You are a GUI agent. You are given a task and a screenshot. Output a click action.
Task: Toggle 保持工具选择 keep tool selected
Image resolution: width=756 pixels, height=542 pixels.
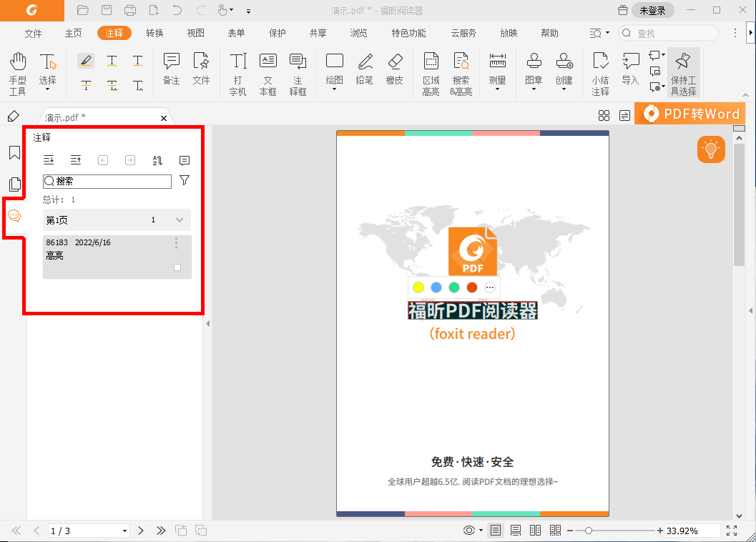pos(683,72)
